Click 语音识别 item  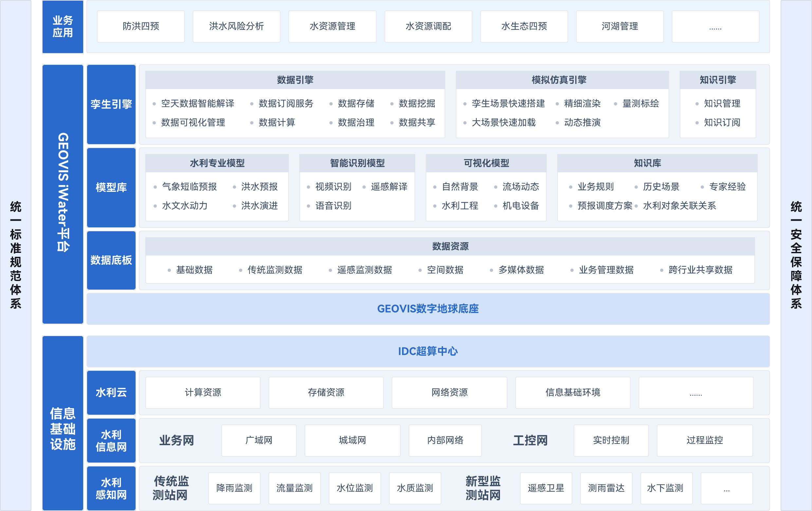pyautogui.click(x=333, y=205)
